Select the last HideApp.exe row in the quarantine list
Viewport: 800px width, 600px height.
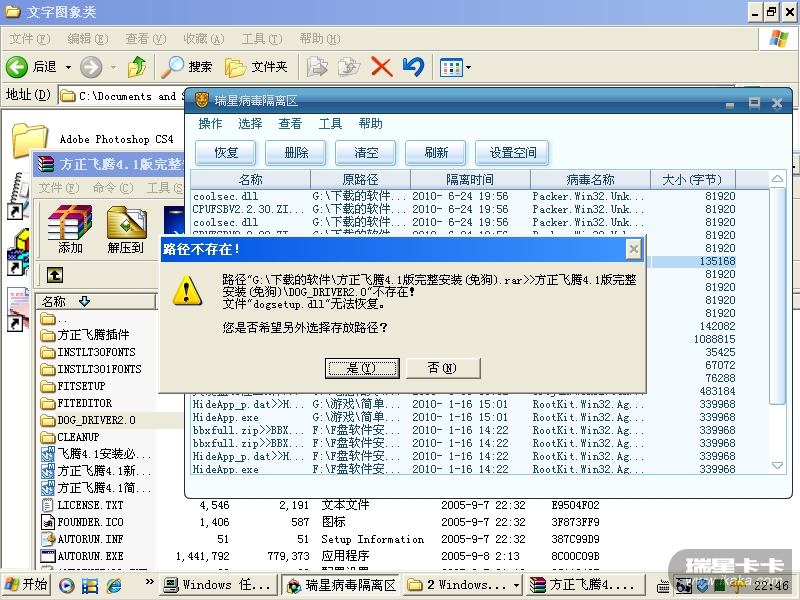click(x=464, y=469)
